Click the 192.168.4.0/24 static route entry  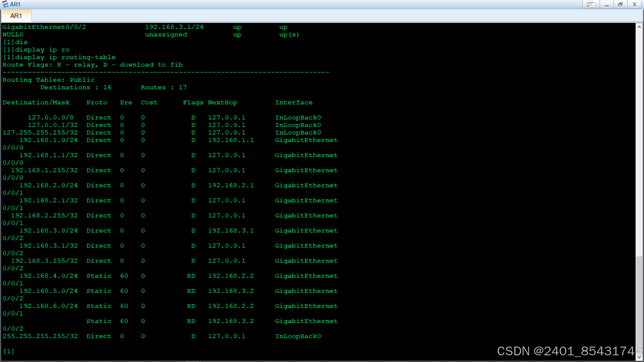click(x=48, y=276)
